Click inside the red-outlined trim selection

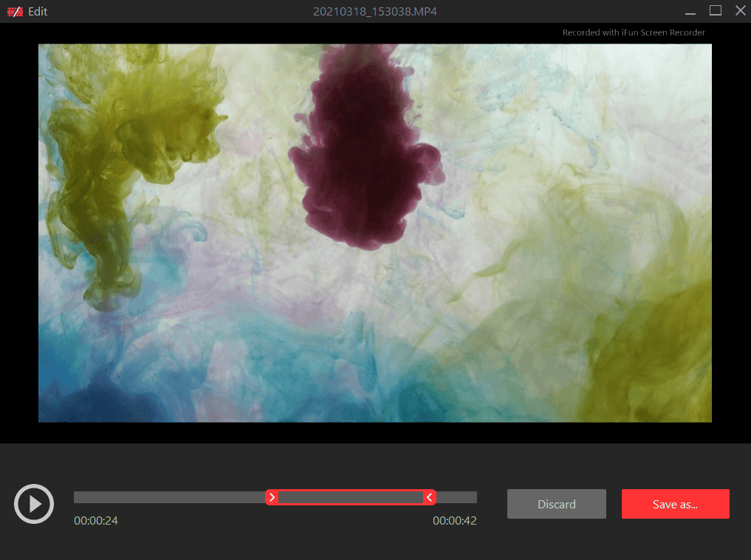(x=351, y=497)
